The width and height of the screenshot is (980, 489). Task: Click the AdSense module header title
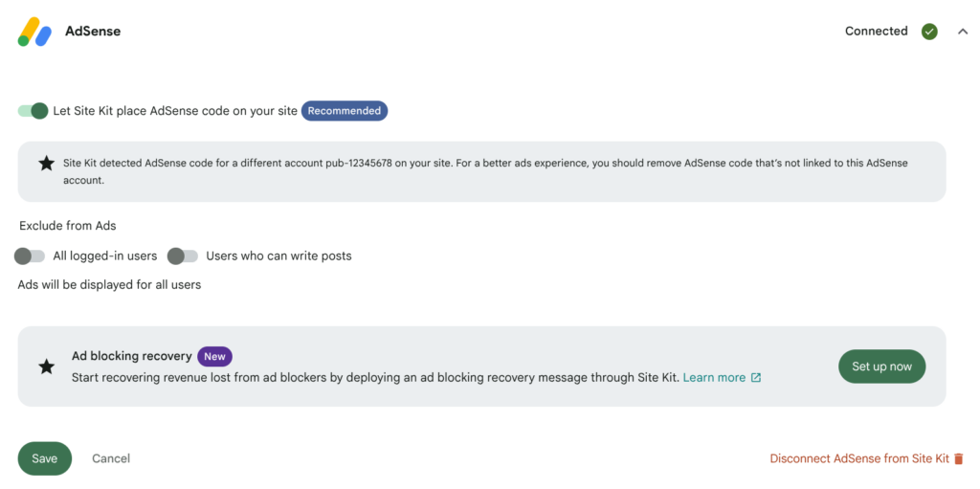click(x=93, y=32)
